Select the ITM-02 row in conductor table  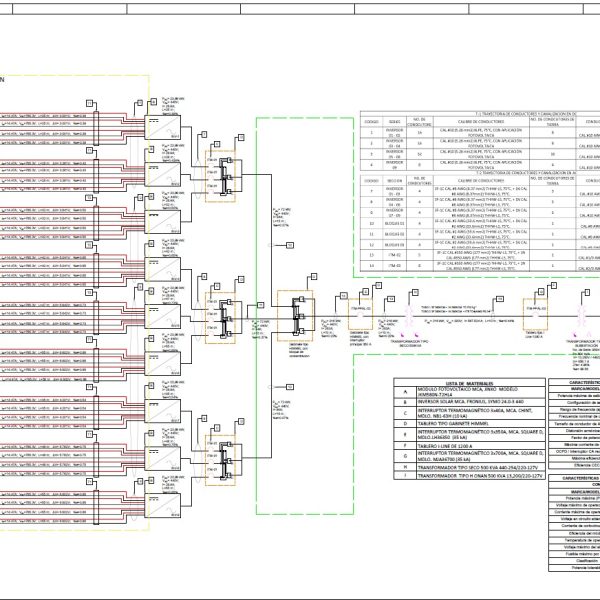pyautogui.click(x=395, y=266)
